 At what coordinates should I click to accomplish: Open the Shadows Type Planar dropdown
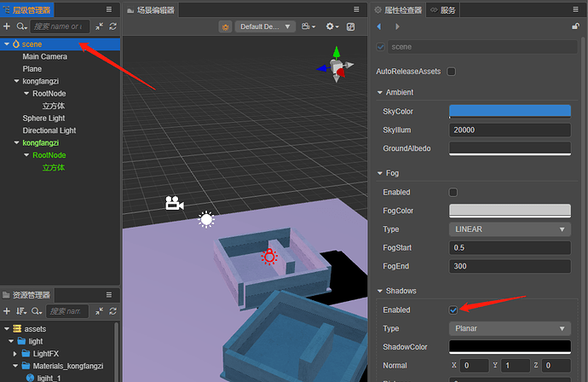point(510,328)
